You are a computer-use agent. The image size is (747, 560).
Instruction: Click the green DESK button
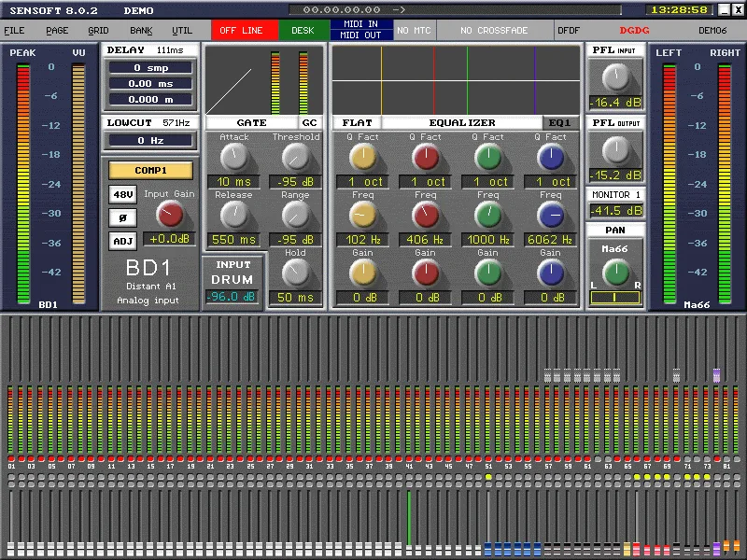tap(303, 30)
